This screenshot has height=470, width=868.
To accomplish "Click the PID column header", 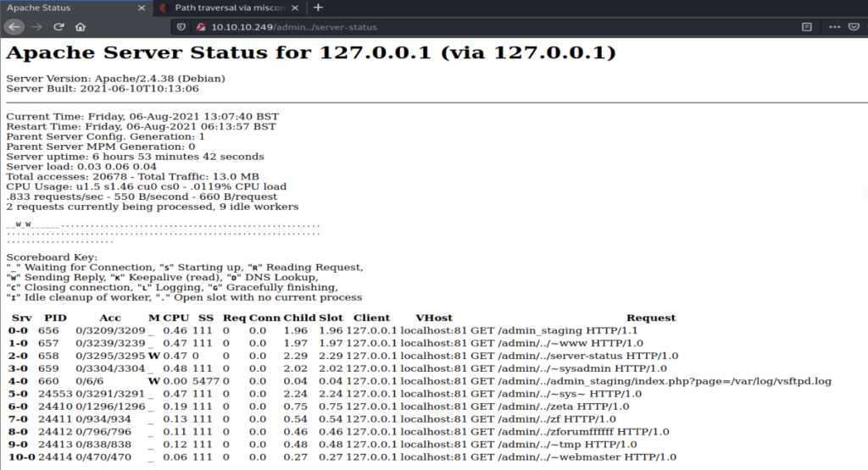I will [55, 318].
